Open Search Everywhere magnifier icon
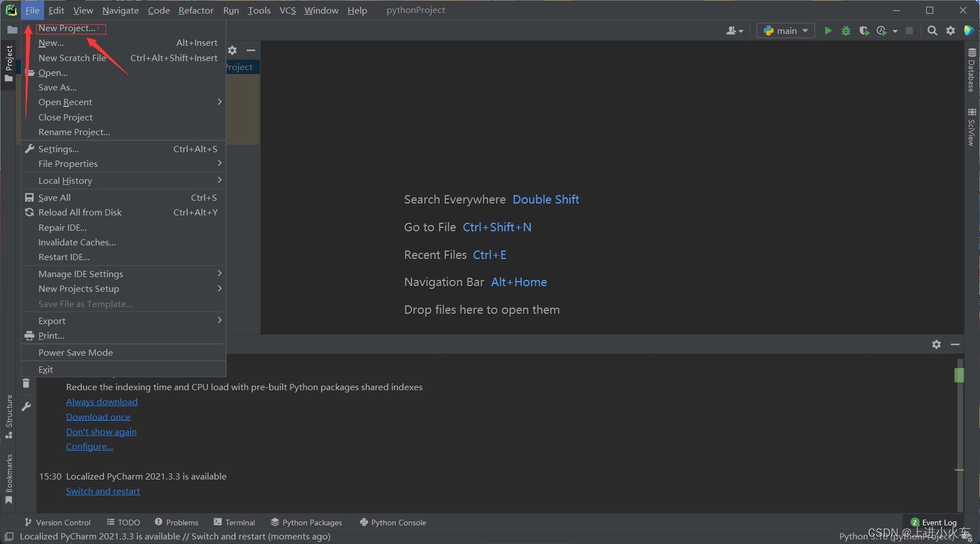This screenshot has height=544, width=980. click(933, 31)
